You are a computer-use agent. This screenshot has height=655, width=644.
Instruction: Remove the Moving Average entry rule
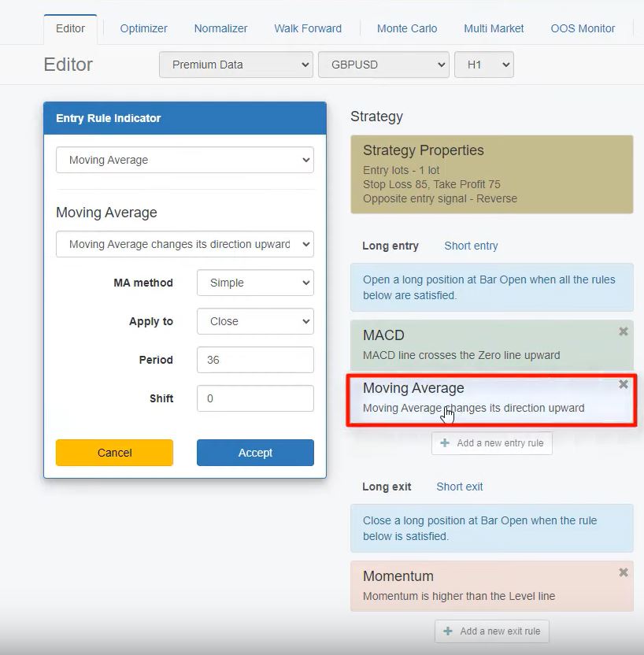click(623, 384)
